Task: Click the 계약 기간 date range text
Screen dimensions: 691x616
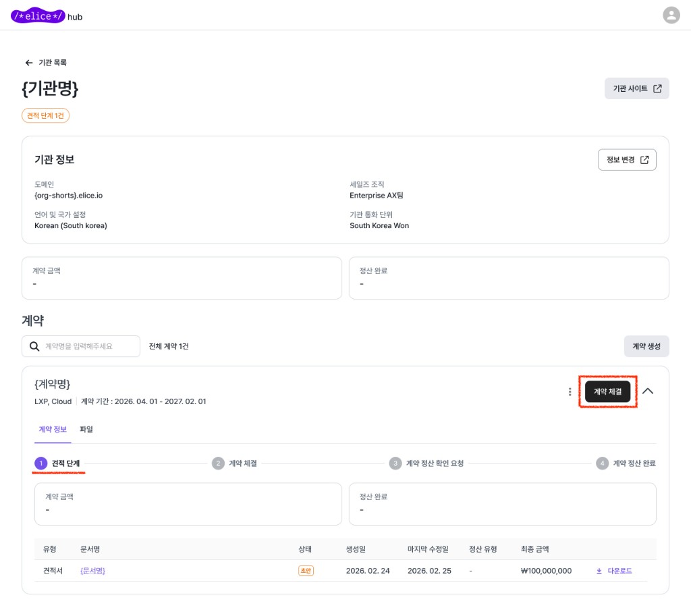Action: (x=143, y=401)
